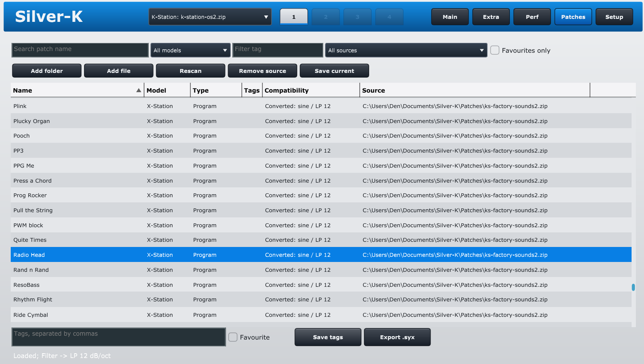
Task: Sort by Type column header
Action: [216, 90]
